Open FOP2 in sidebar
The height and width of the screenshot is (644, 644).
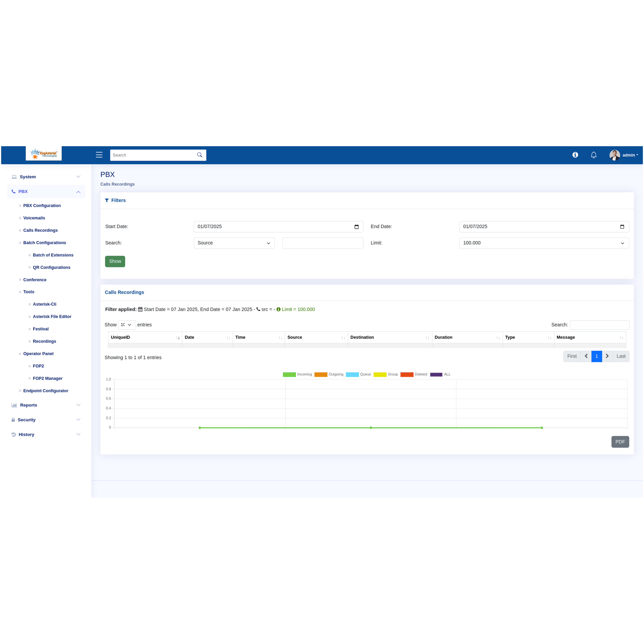coord(38,366)
